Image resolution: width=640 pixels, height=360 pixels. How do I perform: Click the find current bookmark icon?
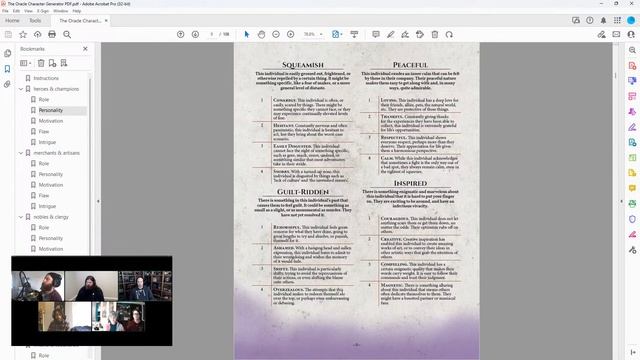click(x=64, y=63)
